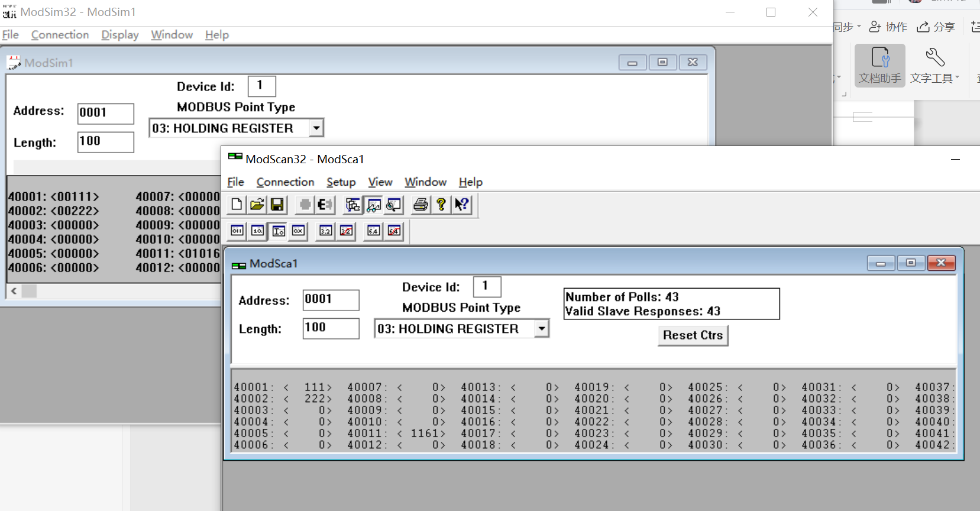
Task: Click the Device Id field in ModSim1
Action: tap(261, 86)
